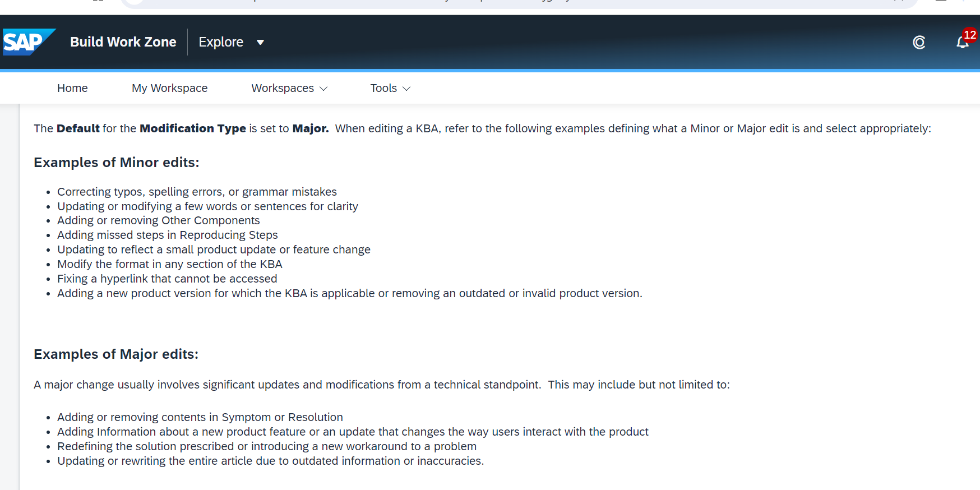Click the Tools chevron arrow

[407, 89]
